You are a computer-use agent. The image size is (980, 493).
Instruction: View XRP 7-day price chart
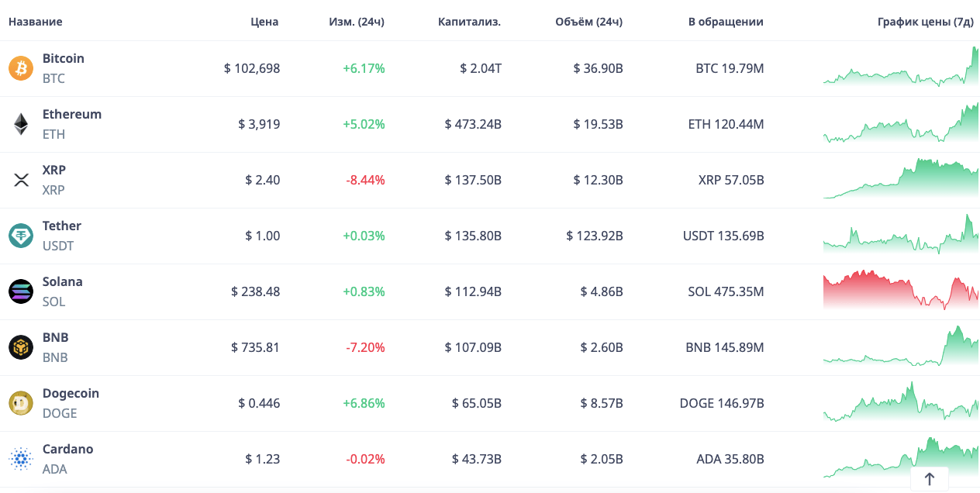tap(901, 178)
